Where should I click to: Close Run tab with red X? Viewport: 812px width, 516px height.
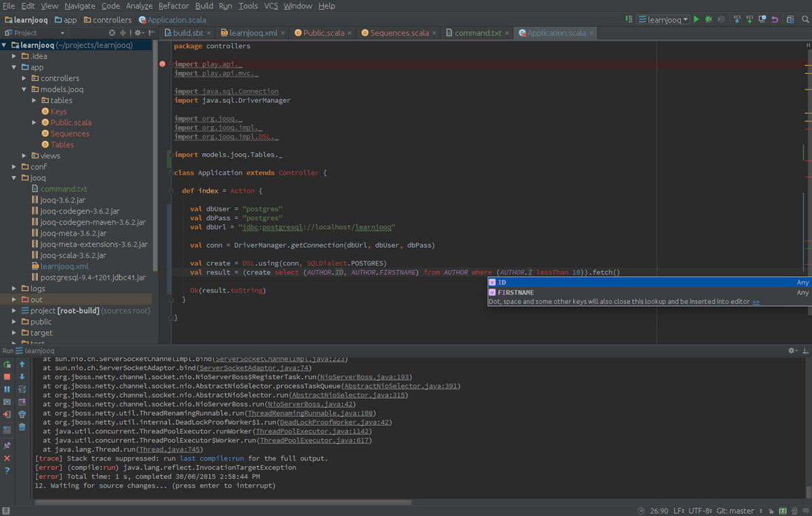7,458
